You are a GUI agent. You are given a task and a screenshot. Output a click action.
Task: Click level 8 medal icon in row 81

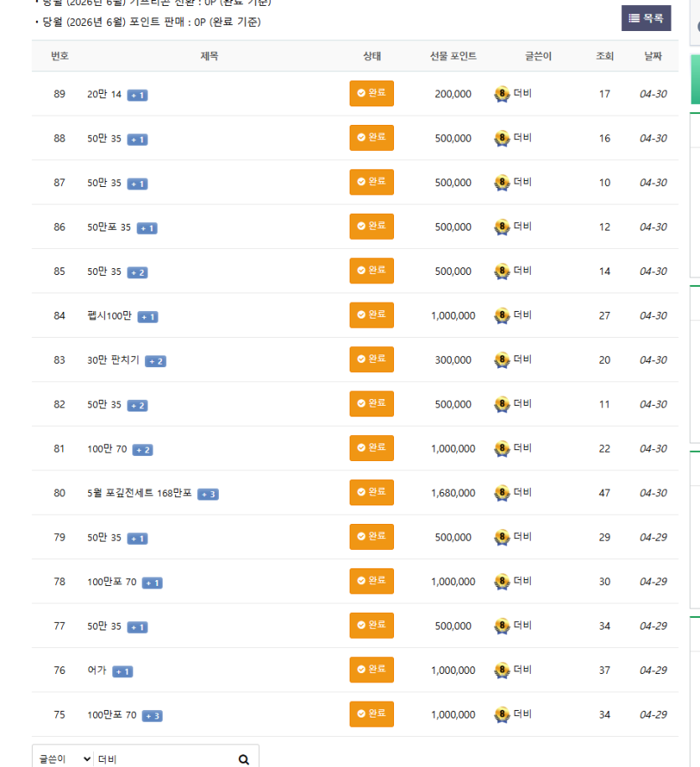point(502,448)
